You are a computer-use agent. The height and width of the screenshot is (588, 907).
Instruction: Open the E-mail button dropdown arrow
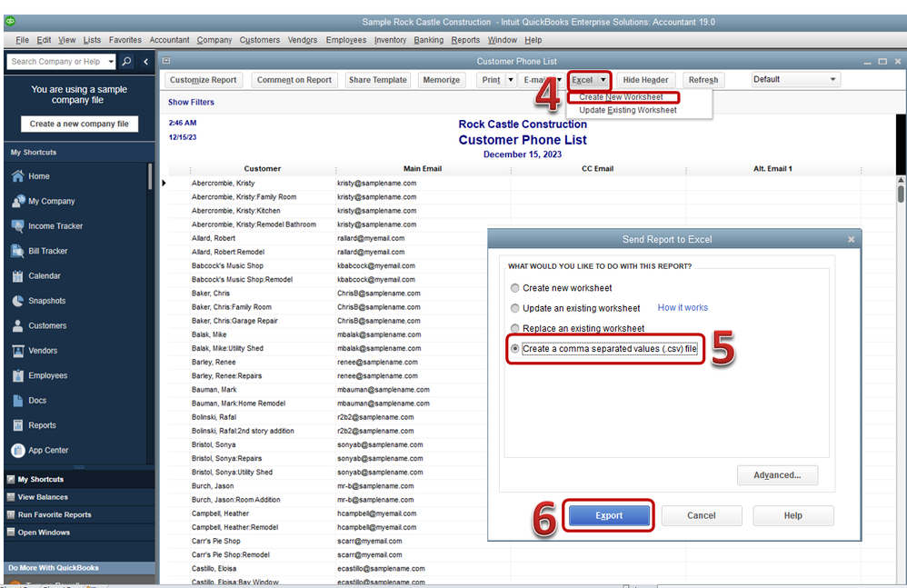(x=559, y=80)
